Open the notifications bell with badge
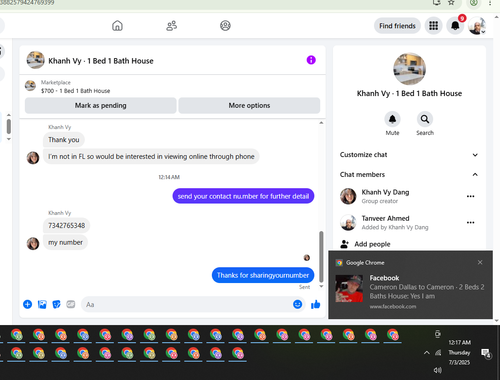 point(455,26)
